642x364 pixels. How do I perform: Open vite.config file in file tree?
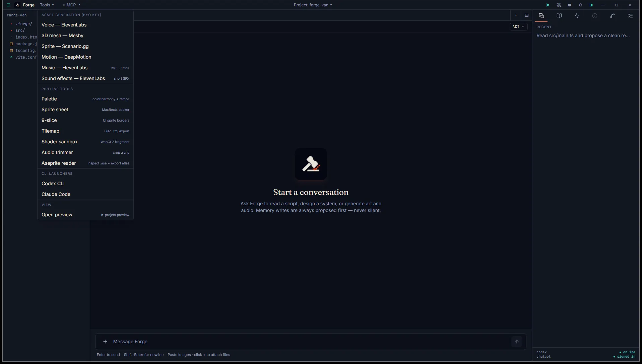[23, 57]
